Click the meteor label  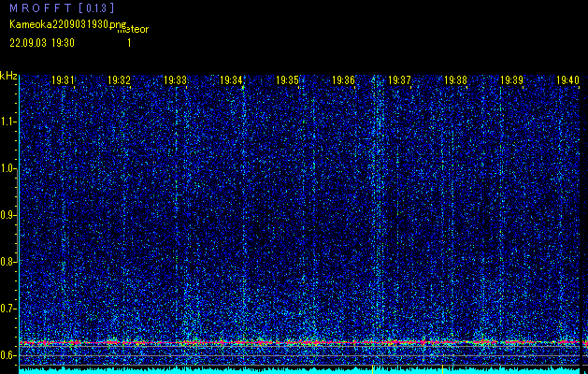click(x=133, y=29)
